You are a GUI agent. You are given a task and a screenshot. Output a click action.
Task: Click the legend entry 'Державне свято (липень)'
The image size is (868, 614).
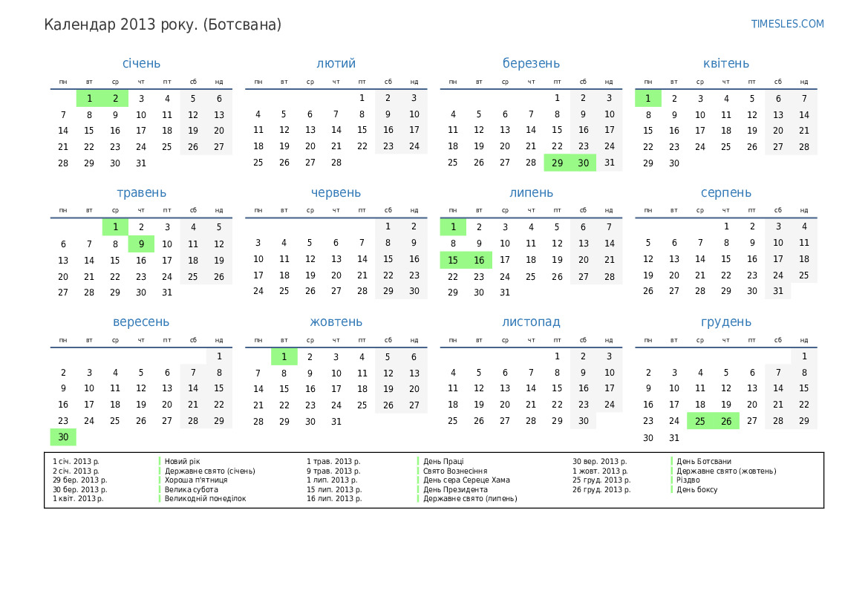[x=470, y=498]
